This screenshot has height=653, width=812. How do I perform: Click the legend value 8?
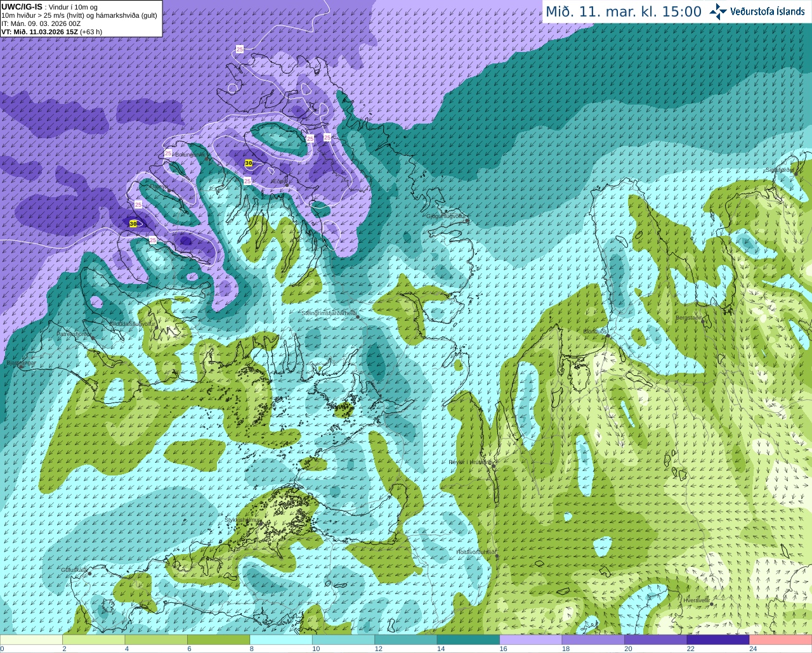252,649
